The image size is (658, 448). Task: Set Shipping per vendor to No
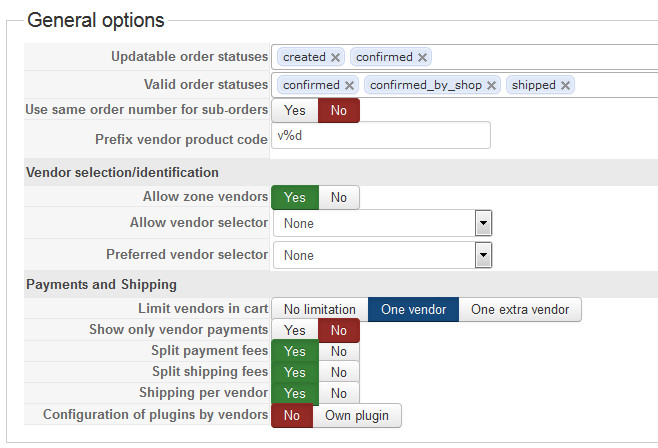pos(339,393)
